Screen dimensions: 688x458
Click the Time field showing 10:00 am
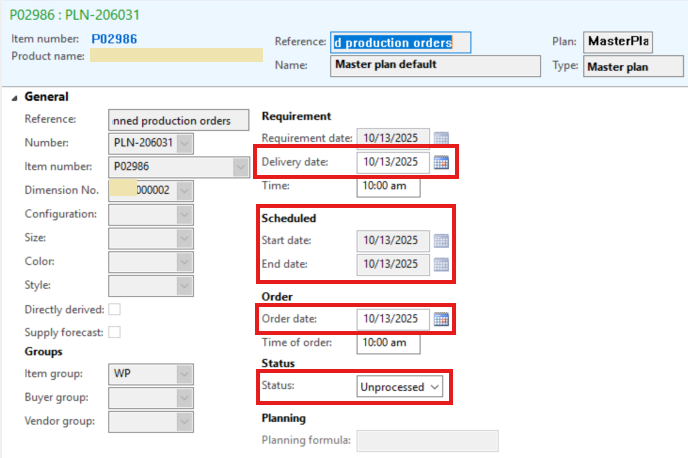pos(388,186)
